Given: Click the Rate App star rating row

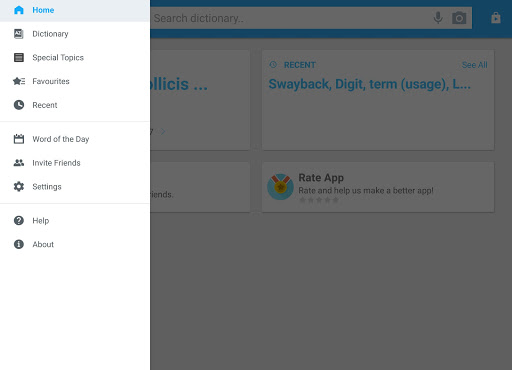Looking at the screenshot, I should click(x=319, y=200).
